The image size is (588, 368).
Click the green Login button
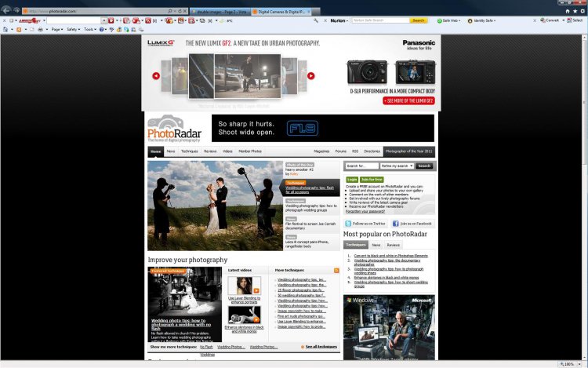[x=352, y=180]
